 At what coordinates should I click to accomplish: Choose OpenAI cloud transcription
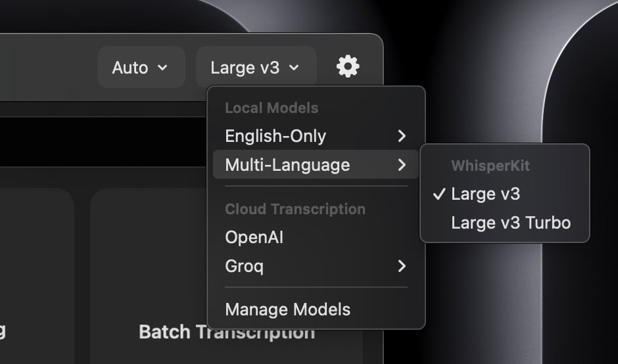point(254,237)
